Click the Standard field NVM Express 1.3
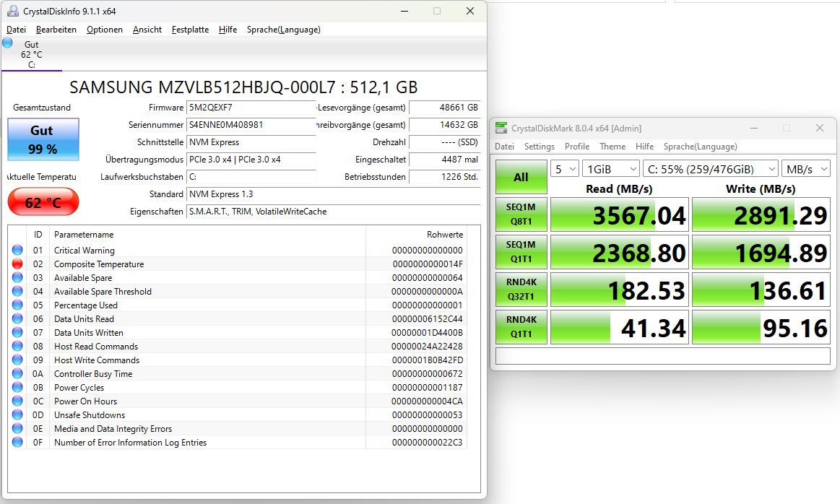 tap(333, 194)
